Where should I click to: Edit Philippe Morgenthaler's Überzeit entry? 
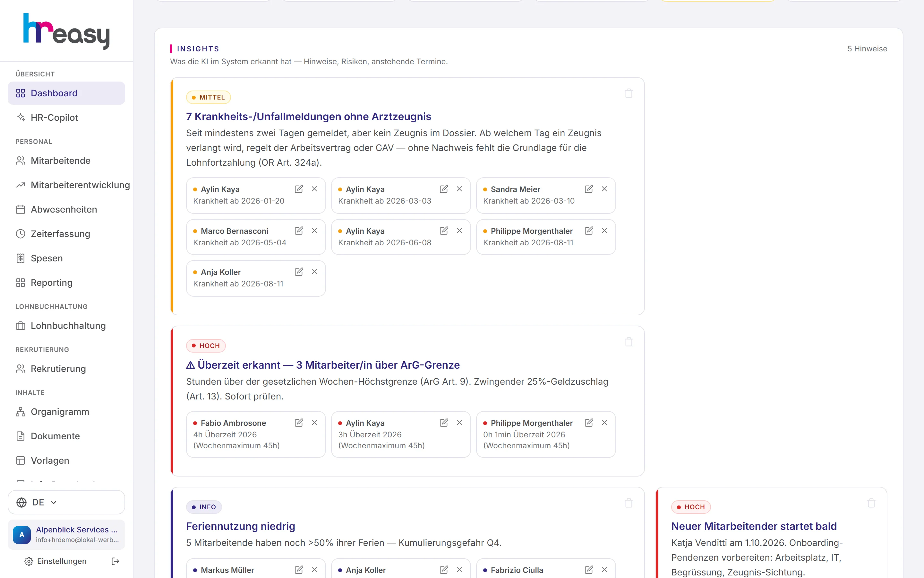[589, 422]
